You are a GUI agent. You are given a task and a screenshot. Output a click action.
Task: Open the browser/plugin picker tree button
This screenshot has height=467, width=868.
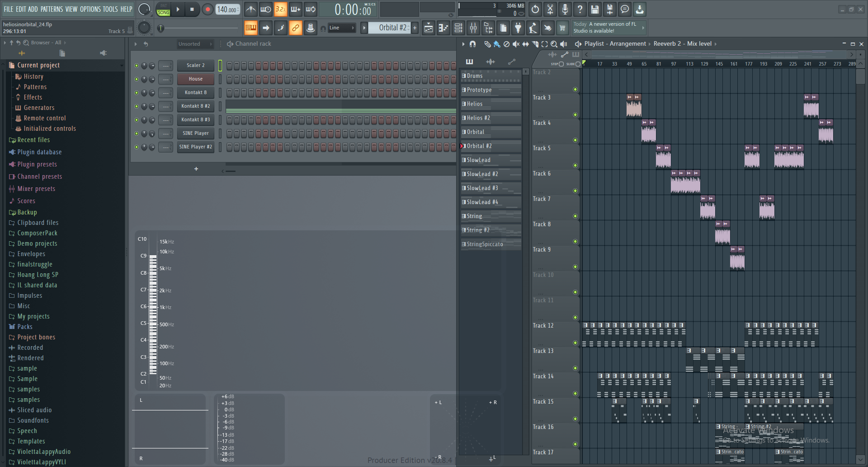click(x=488, y=28)
